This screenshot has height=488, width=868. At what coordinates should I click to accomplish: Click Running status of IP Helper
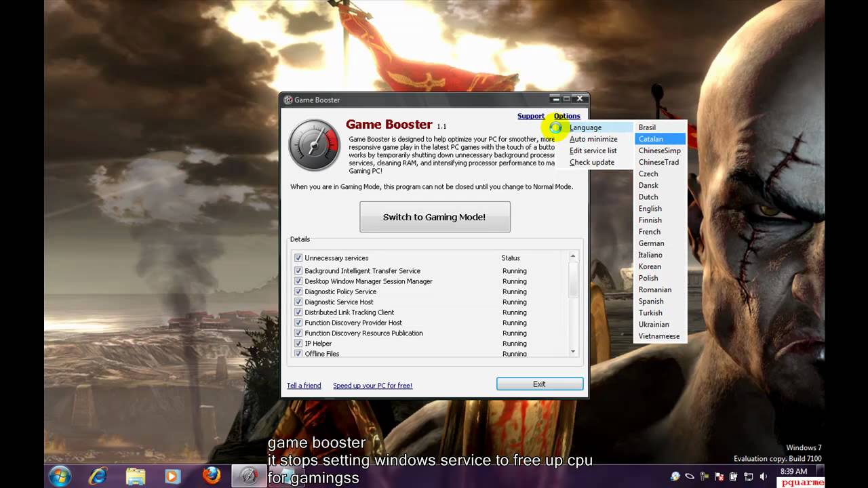[515, 344]
